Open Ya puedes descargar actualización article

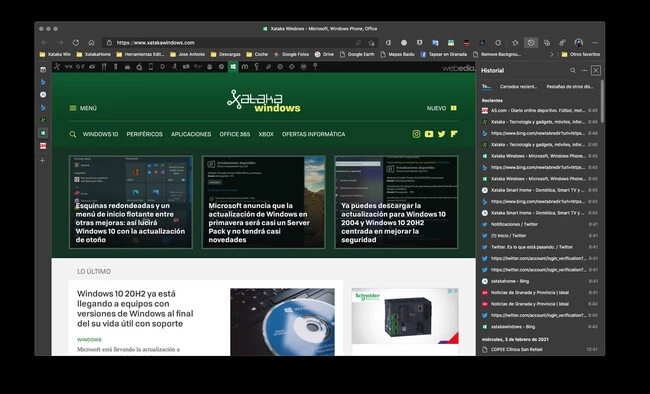click(396, 202)
